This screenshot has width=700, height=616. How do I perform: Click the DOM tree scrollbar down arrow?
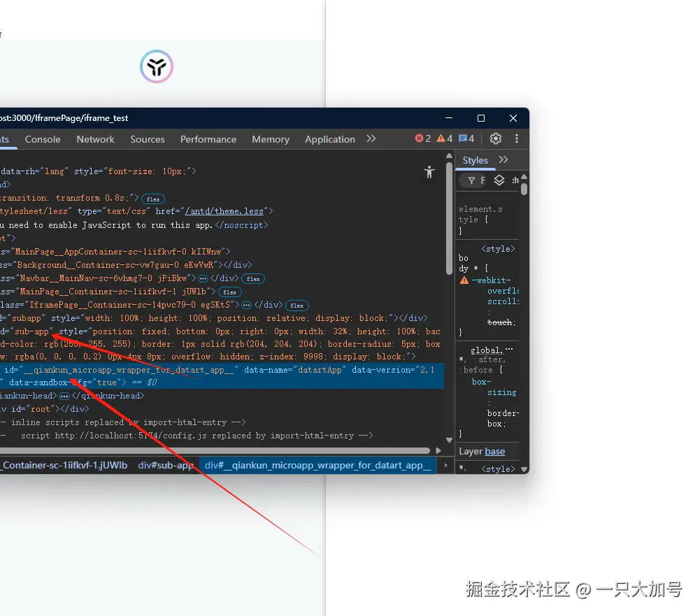pyautogui.click(x=449, y=440)
